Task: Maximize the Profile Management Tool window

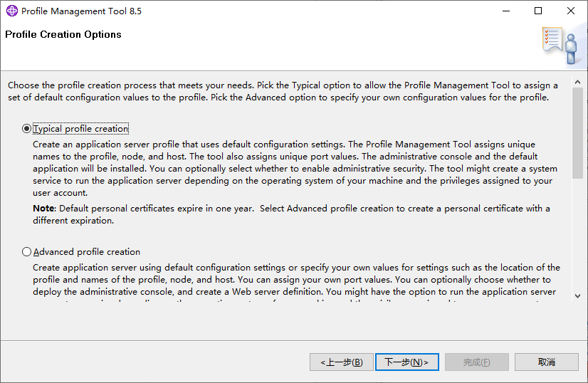Action: pyautogui.click(x=538, y=11)
